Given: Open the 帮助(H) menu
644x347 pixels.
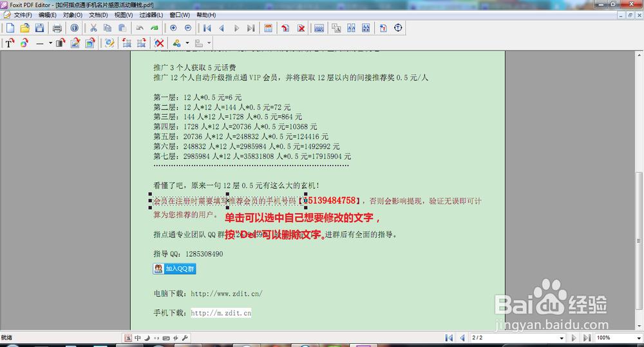Looking at the screenshot, I should coord(206,15).
